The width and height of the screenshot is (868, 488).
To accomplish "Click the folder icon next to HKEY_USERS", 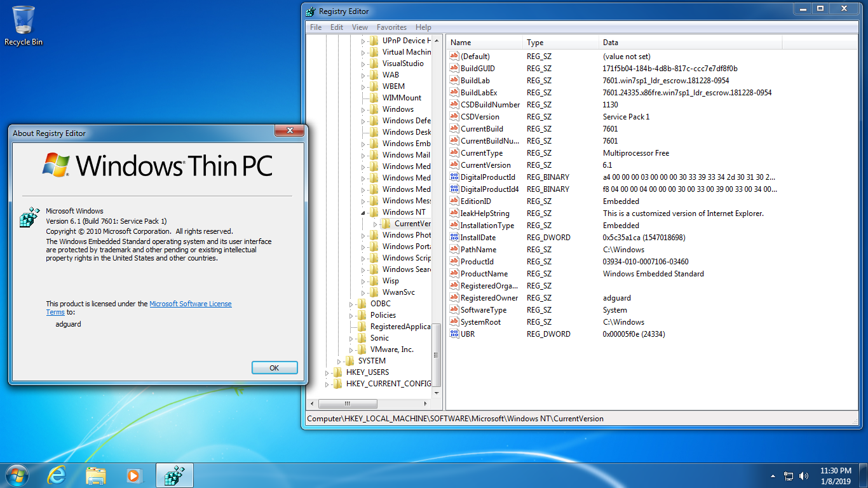I will 337,372.
